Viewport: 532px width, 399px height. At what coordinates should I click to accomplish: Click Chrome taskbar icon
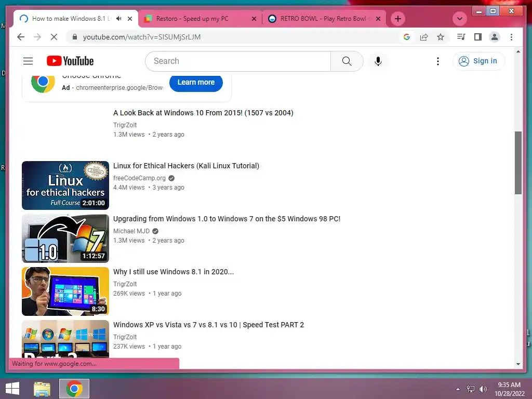[x=74, y=389]
